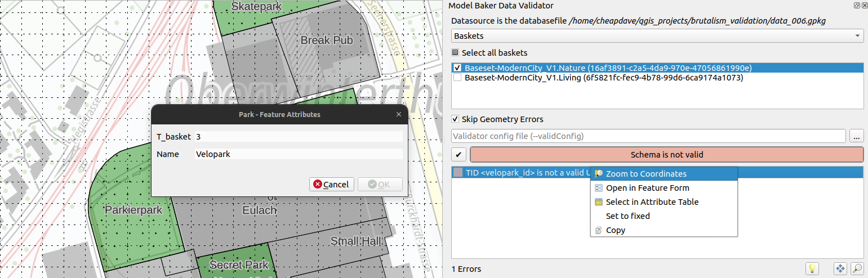Browse for validator config file
This screenshot has width=868, height=278.
[857, 136]
